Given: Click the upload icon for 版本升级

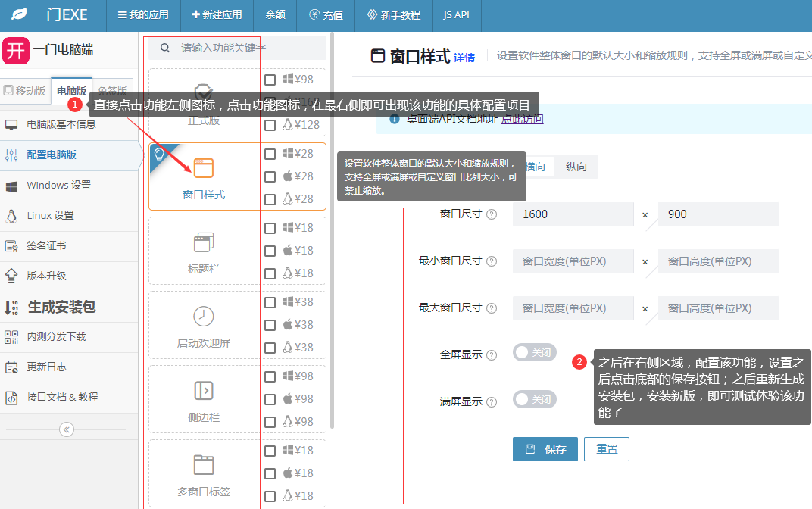Looking at the screenshot, I should [x=11, y=276].
